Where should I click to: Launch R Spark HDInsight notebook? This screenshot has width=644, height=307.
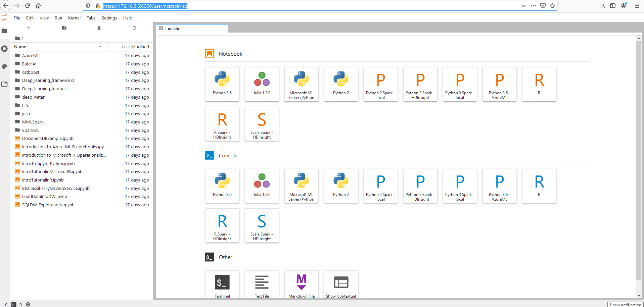tap(222, 124)
